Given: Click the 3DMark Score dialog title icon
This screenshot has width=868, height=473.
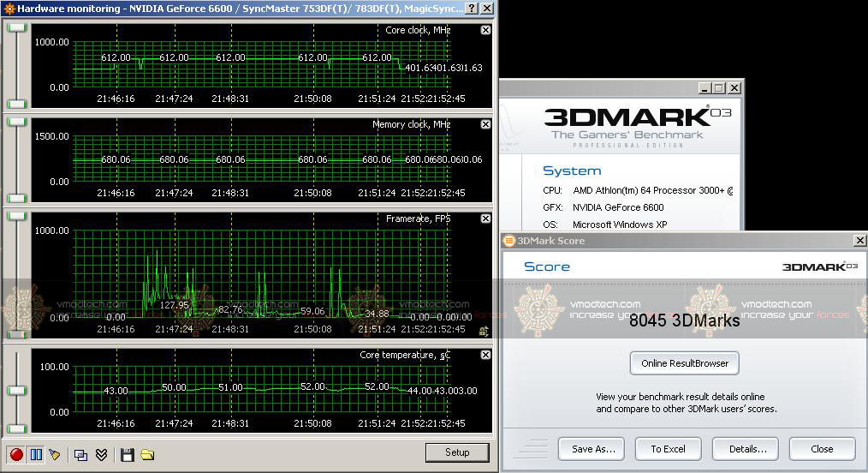Looking at the screenshot, I should (x=508, y=241).
